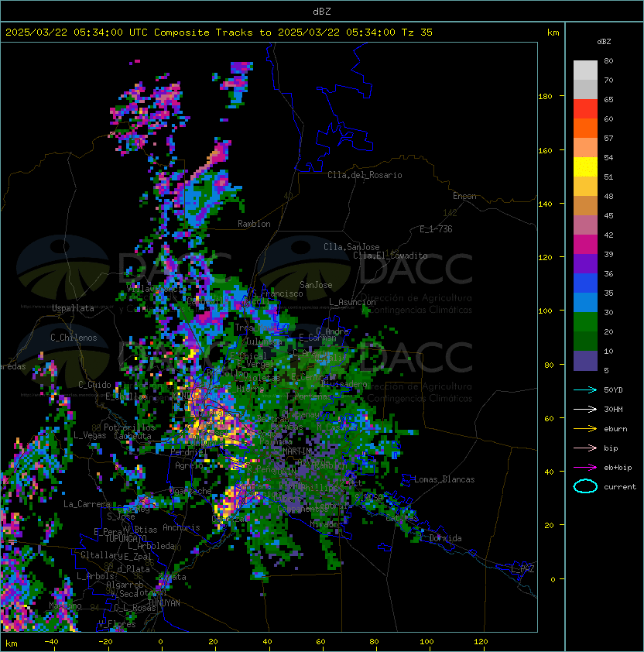
Task: Click the 180 km vertical axis tick label
Action: pyautogui.click(x=545, y=97)
